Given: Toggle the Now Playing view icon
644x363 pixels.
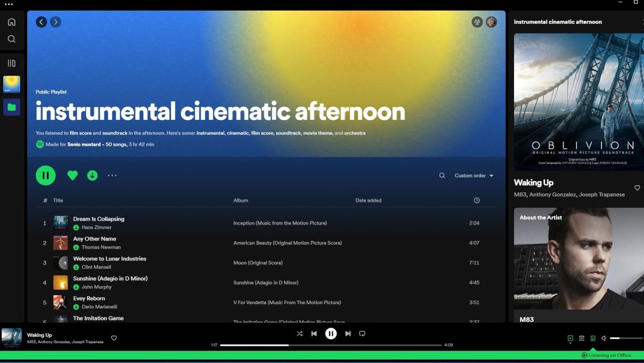Looking at the screenshot, I should coord(570,338).
